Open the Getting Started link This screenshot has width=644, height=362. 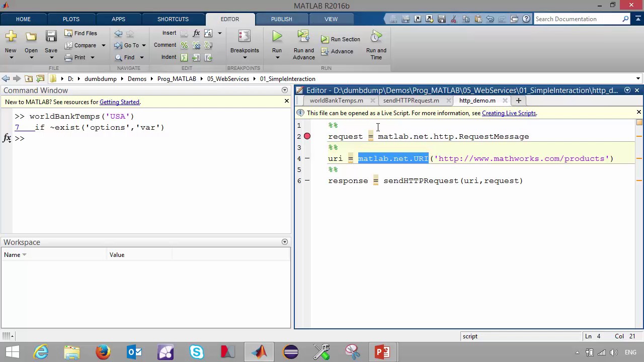pyautogui.click(x=119, y=102)
